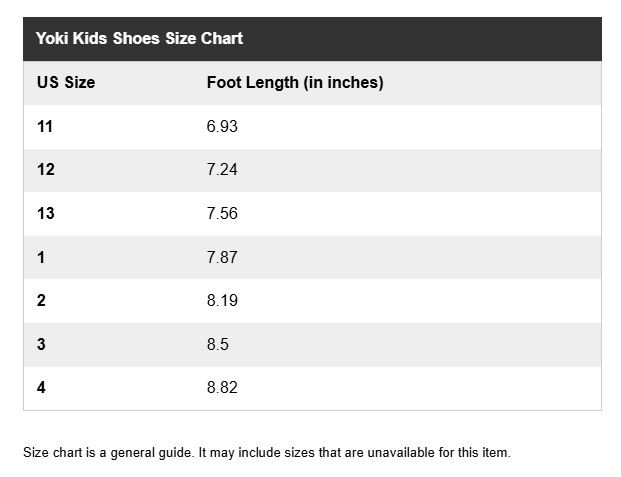Click the word 'Chart' in the dark header
This screenshot has height=477, width=621.
(x=221, y=38)
